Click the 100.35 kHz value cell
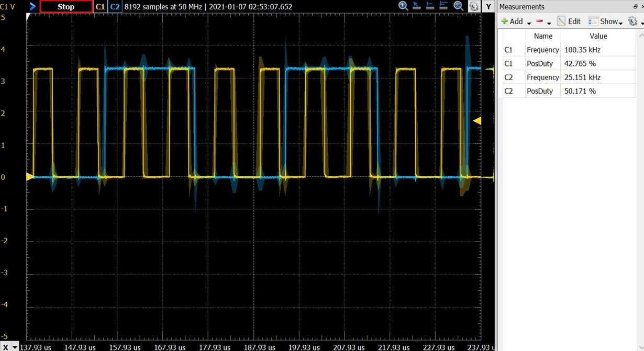644x351 pixels. [598, 50]
